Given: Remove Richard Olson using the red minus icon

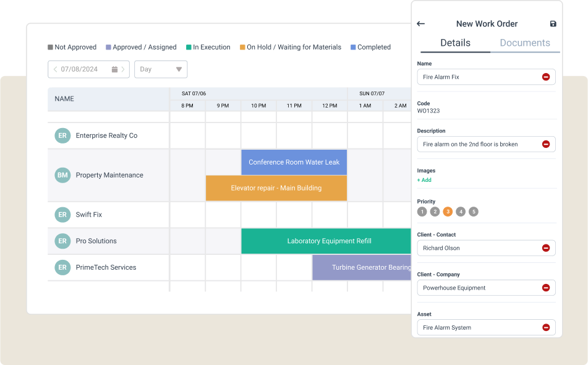Looking at the screenshot, I should 545,248.
